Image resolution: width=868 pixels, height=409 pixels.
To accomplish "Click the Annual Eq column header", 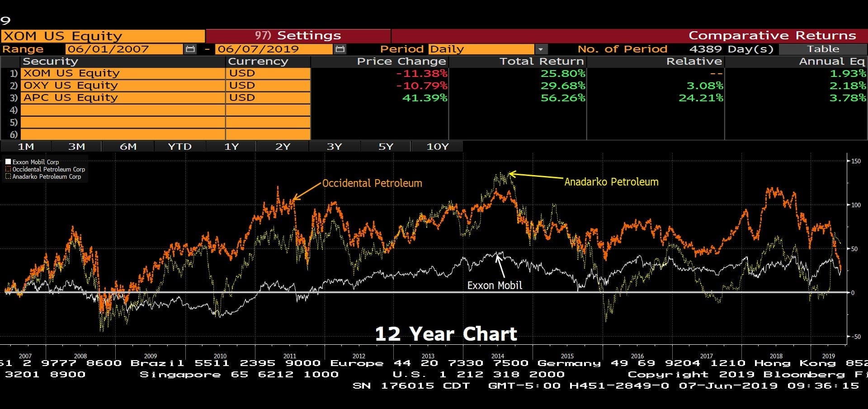I will point(832,62).
